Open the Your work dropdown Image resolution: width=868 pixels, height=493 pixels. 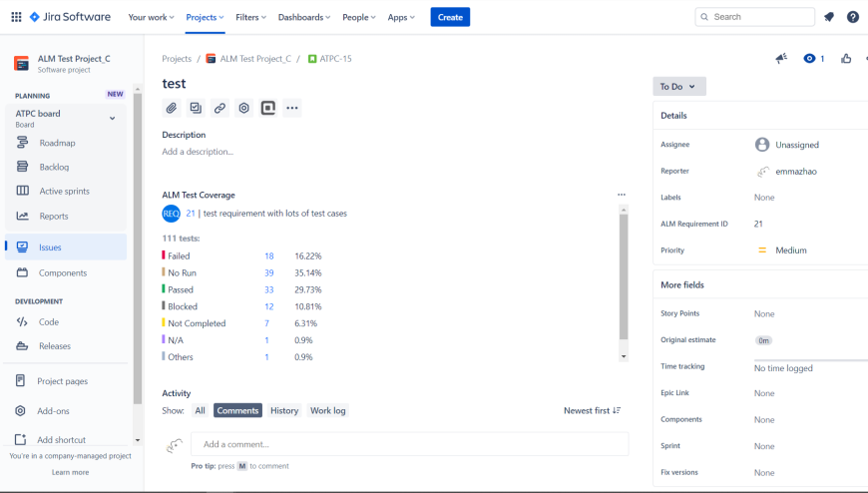[x=151, y=17]
